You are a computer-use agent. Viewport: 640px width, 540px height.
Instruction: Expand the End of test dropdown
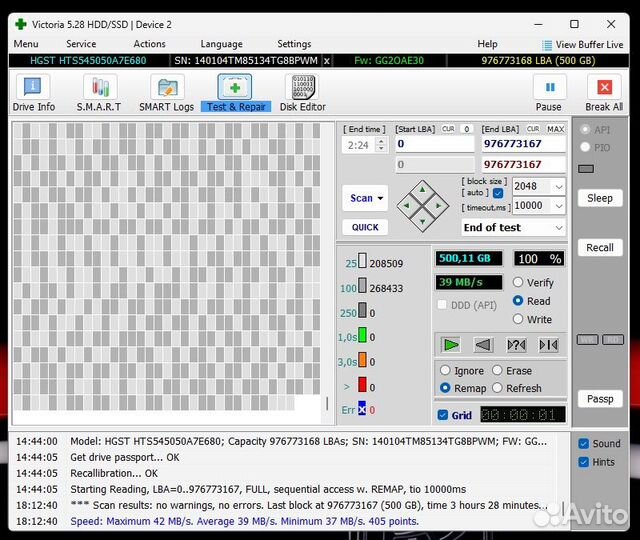(x=558, y=228)
